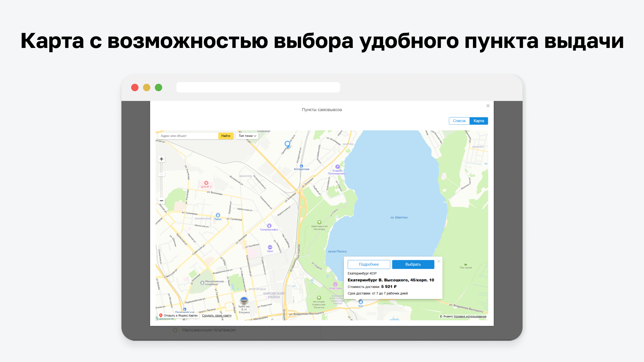The image size is (644, 362).
Task: Click the blue pickup point marker near top
Action: coord(287,144)
